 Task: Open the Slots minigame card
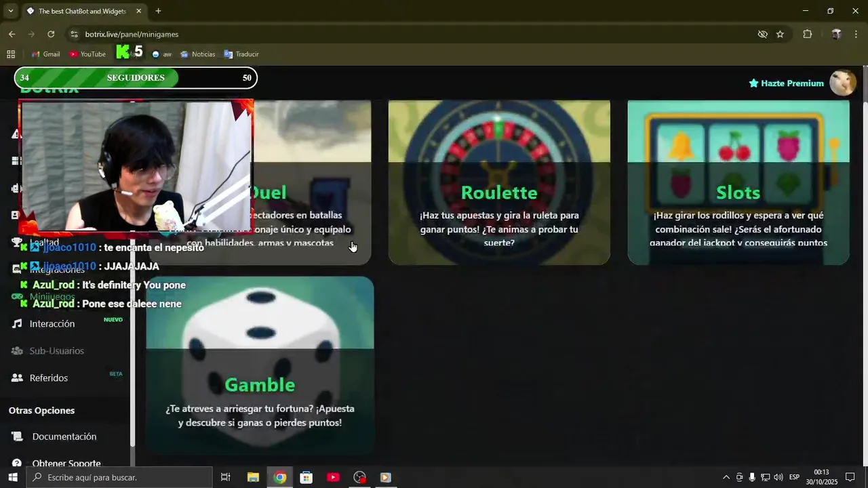coord(738,182)
